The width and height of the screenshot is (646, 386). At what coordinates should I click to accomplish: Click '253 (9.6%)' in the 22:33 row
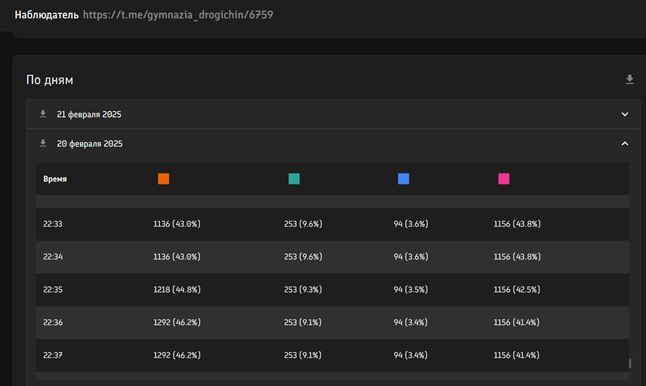point(303,224)
